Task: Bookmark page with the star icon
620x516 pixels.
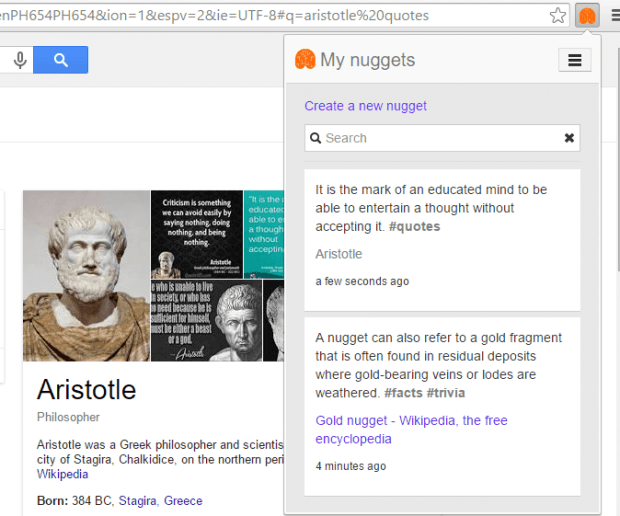Action: [558, 16]
